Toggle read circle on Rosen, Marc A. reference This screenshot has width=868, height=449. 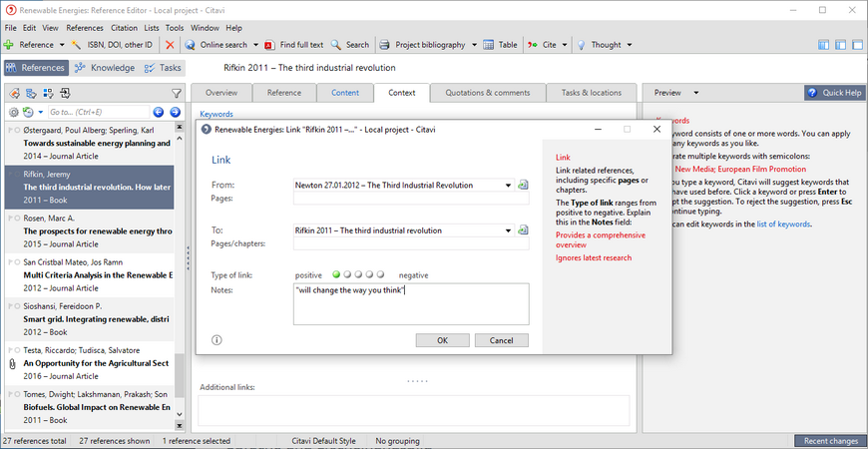(18, 219)
